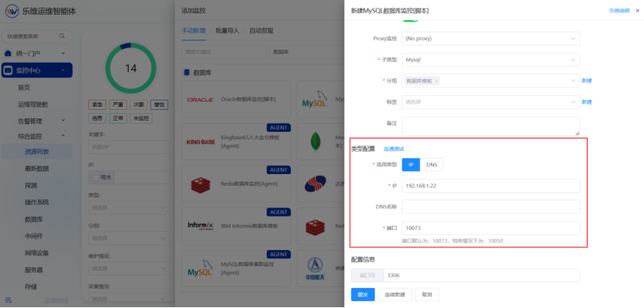
Task: Choose DNS as 选用类型
Action: [x=432, y=165]
